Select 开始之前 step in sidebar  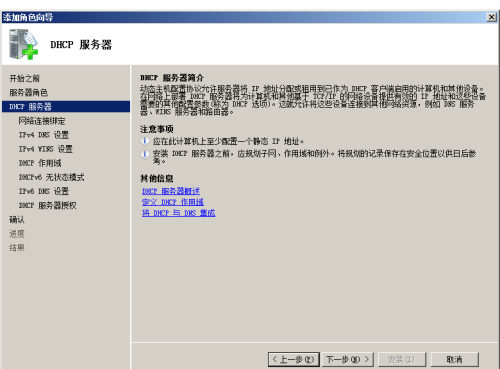point(24,78)
